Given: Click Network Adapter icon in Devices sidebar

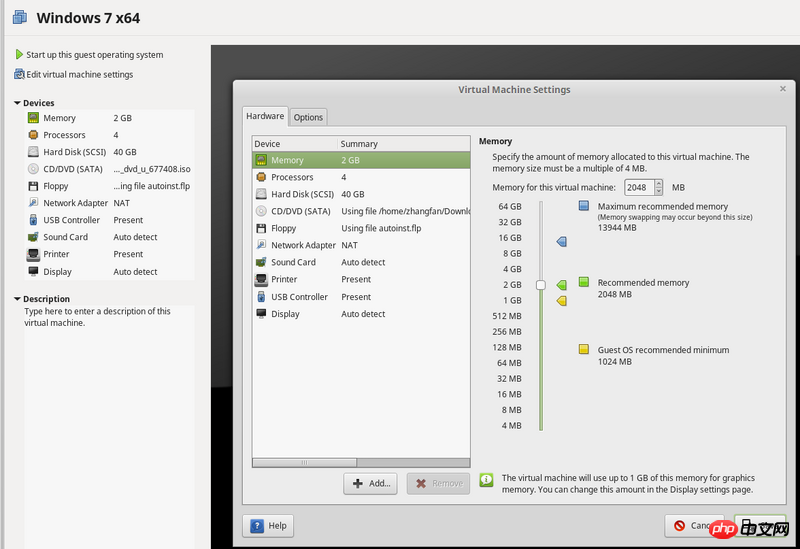Looking at the screenshot, I should pyautogui.click(x=33, y=203).
